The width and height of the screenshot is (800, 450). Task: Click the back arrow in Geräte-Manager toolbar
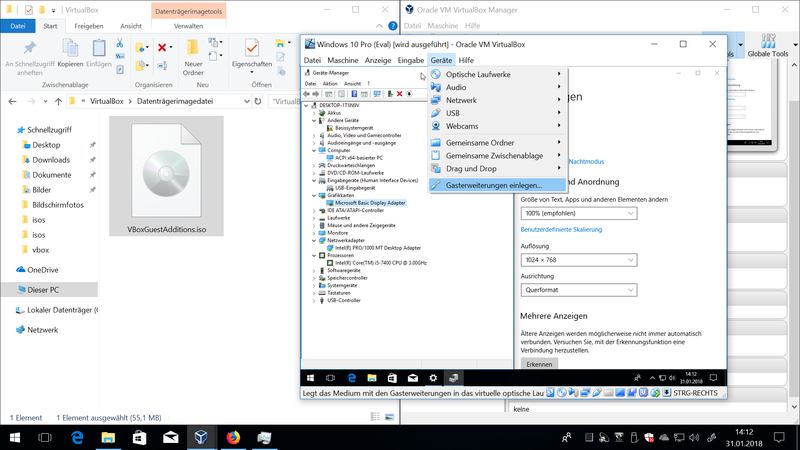[x=306, y=94]
